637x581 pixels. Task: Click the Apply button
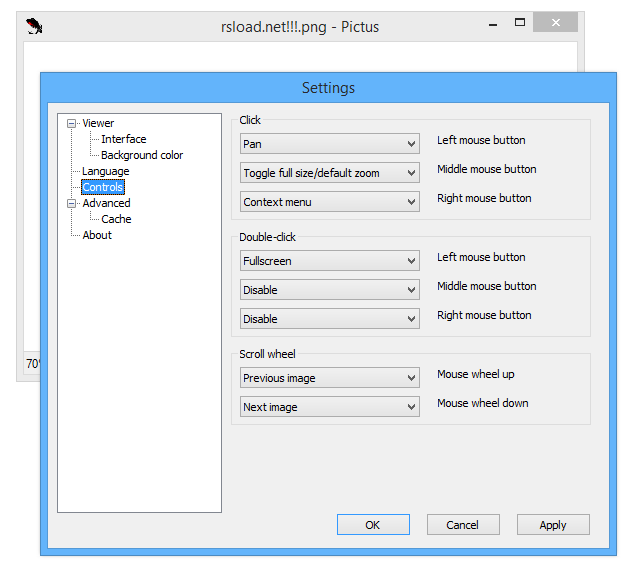553,525
